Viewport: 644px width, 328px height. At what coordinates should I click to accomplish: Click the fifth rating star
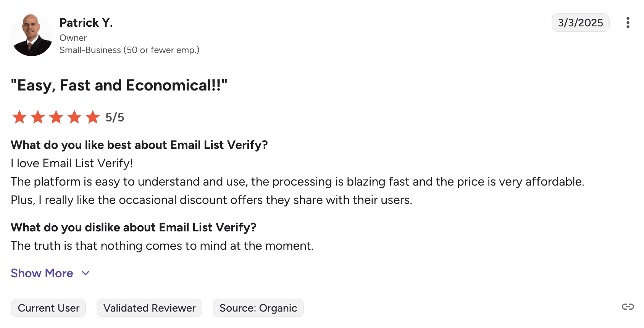(x=92, y=117)
